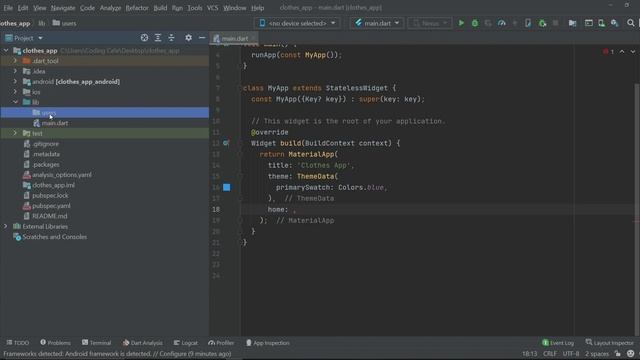Click the attach debugger to process icon
Image resolution: width=640 pixels, height=360 pixels.
click(542, 23)
